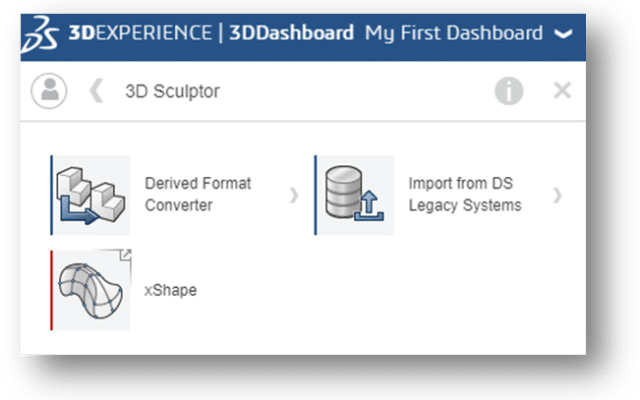
Task: Open the xShape text label
Action: tap(171, 290)
